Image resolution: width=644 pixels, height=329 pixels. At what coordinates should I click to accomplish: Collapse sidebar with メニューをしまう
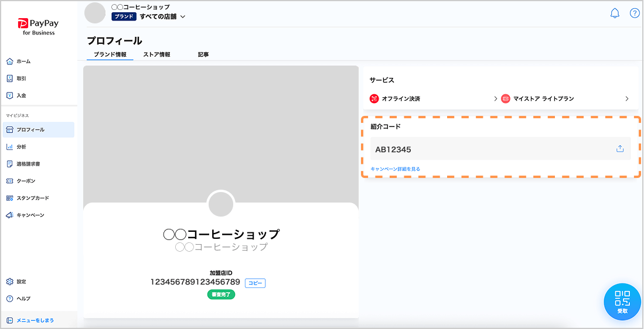(35, 320)
